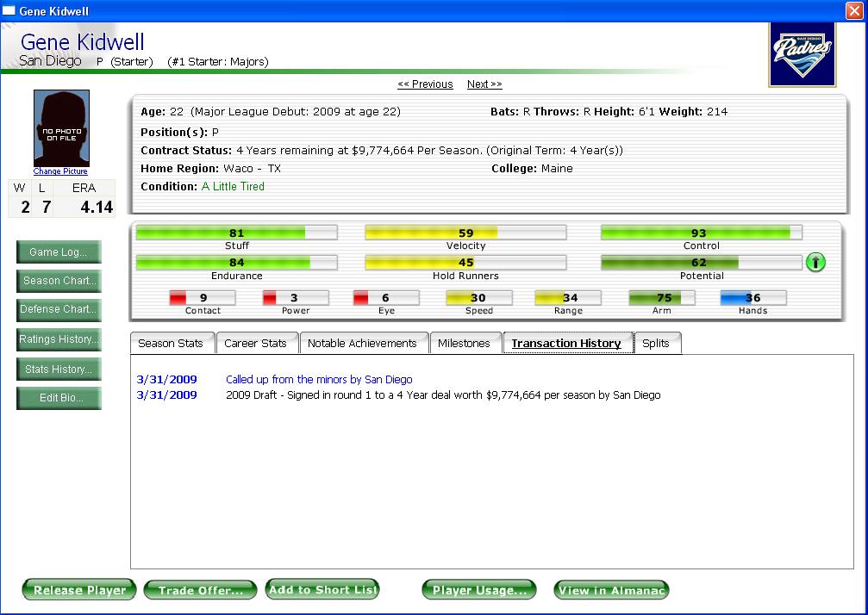Click the Velocity rating bar showing 59

(465, 233)
